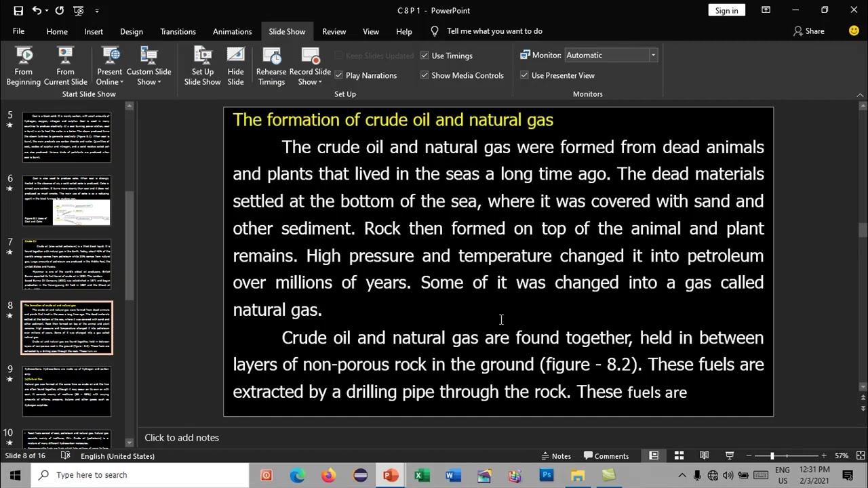Switch to the Insert tab

click(x=94, y=31)
